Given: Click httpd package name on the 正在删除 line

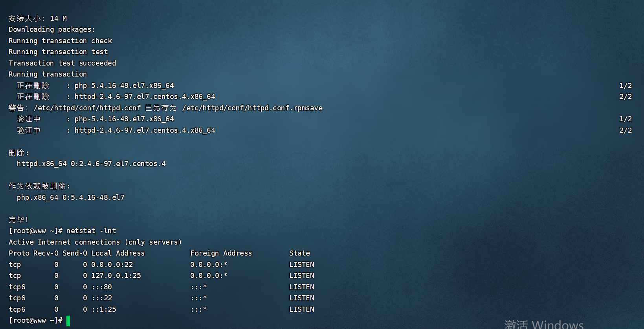Looking at the screenshot, I should tap(145, 97).
